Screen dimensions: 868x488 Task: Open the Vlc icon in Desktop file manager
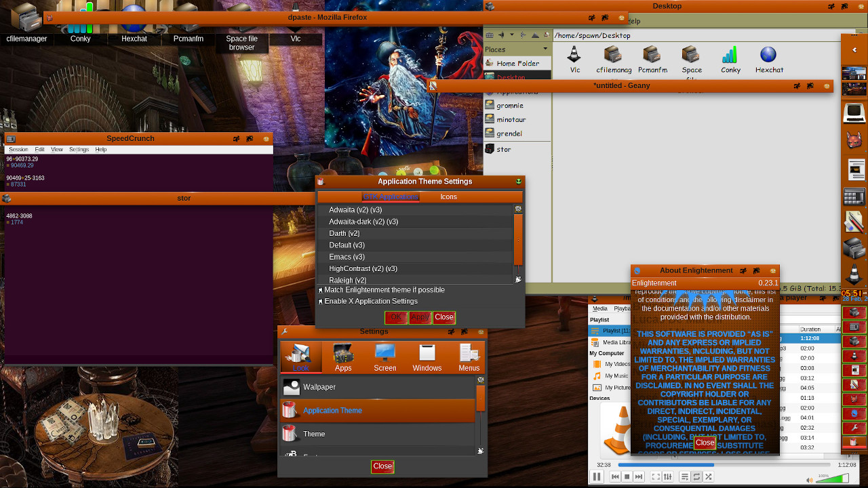pyautogui.click(x=574, y=58)
